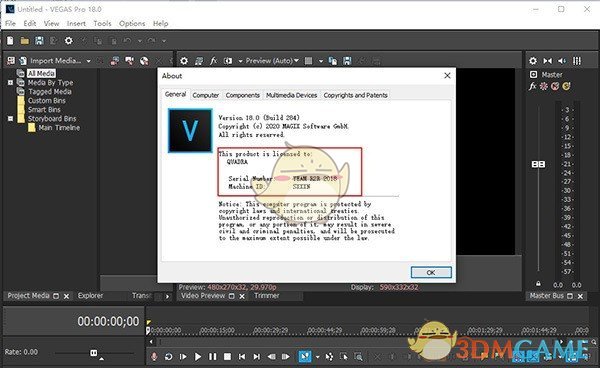Click Master FX button in Master Bus

[x=532, y=86]
